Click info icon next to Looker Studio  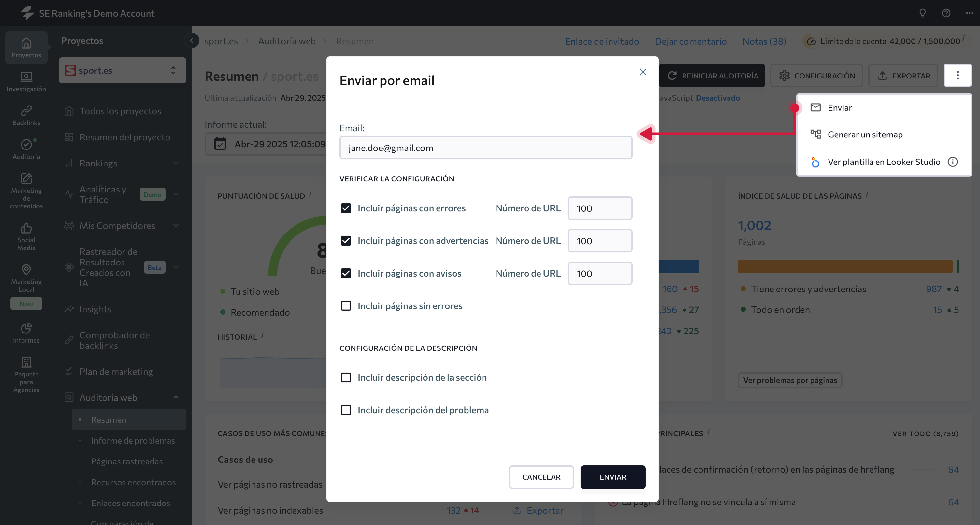coord(953,162)
